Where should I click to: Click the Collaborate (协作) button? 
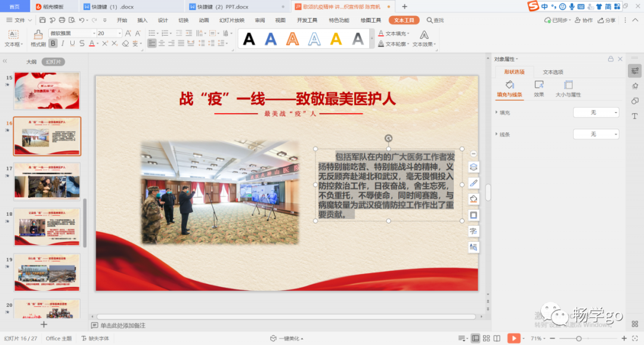pos(584,20)
